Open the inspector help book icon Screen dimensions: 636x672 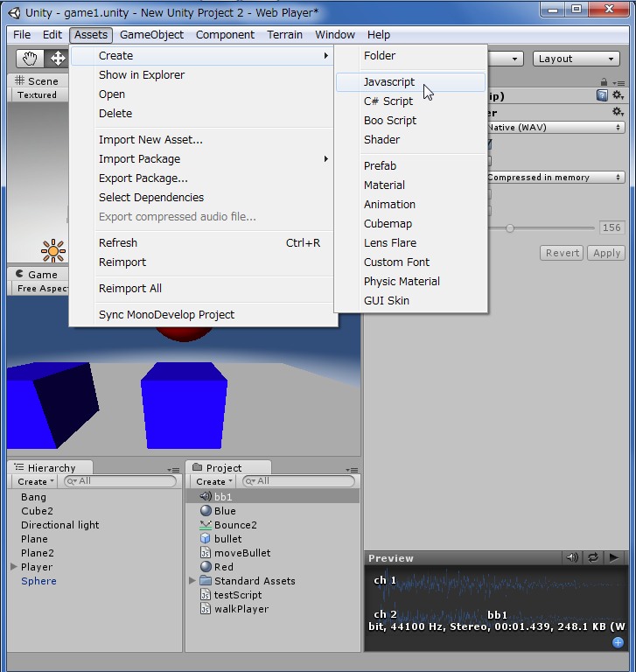(x=602, y=95)
